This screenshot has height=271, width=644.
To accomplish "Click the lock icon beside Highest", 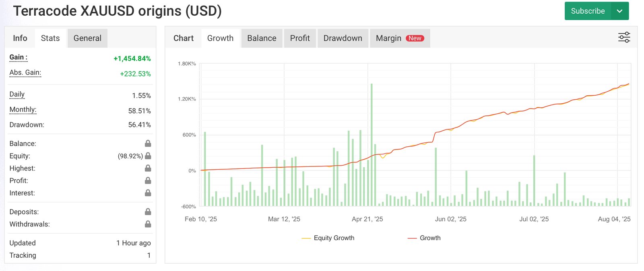I will pos(148,168).
